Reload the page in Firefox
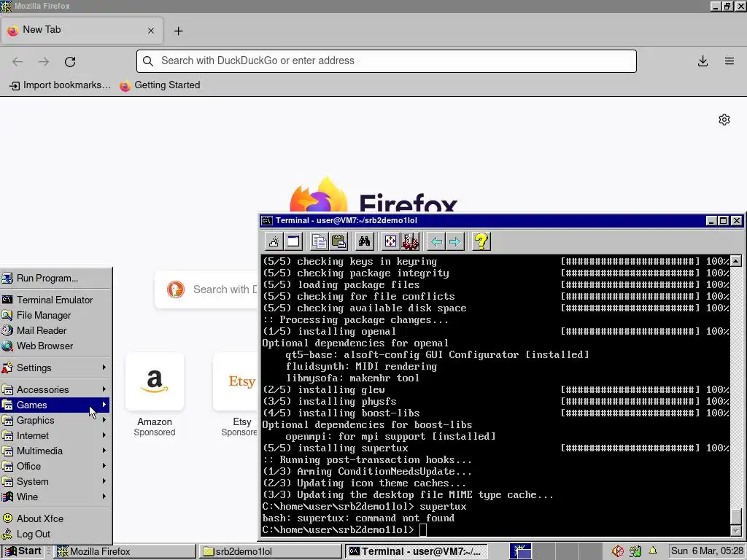 [70, 61]
